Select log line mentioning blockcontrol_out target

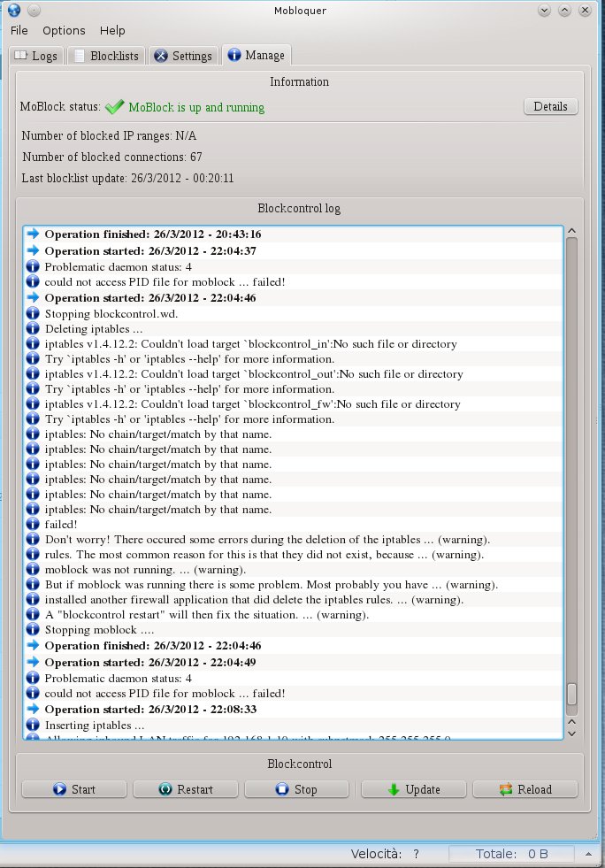click(294, 373)
